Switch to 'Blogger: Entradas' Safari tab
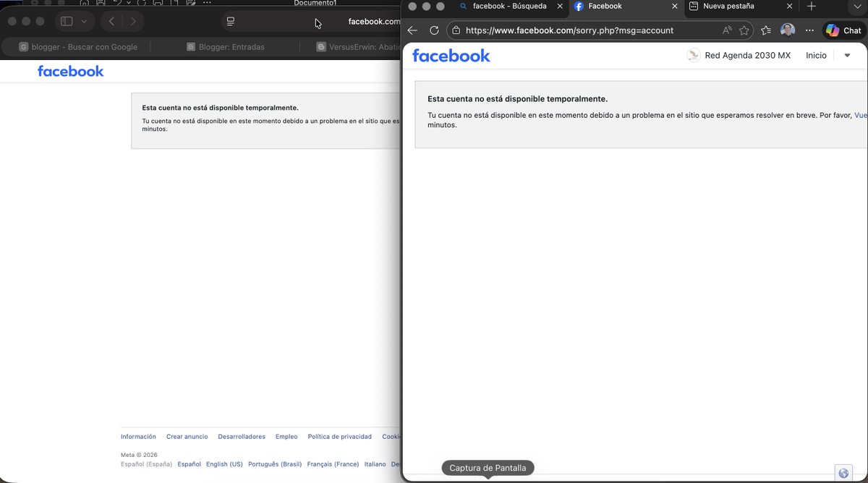 click(225, 47)
